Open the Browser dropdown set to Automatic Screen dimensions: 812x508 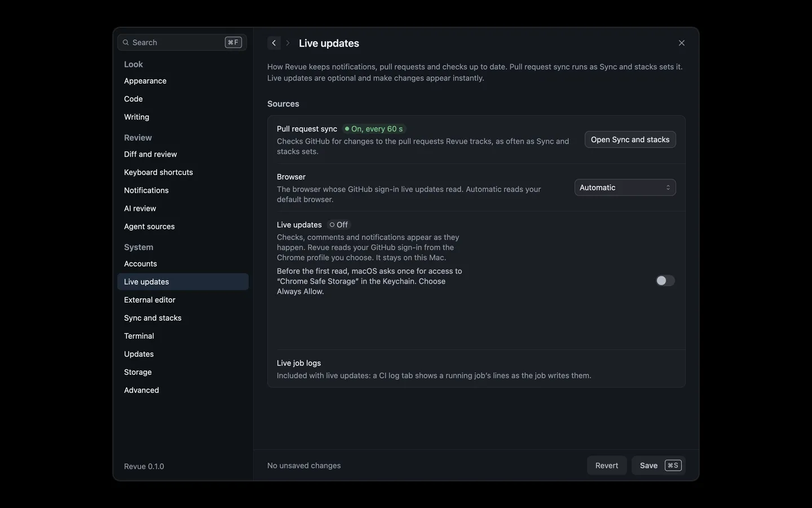coord(625,187)
